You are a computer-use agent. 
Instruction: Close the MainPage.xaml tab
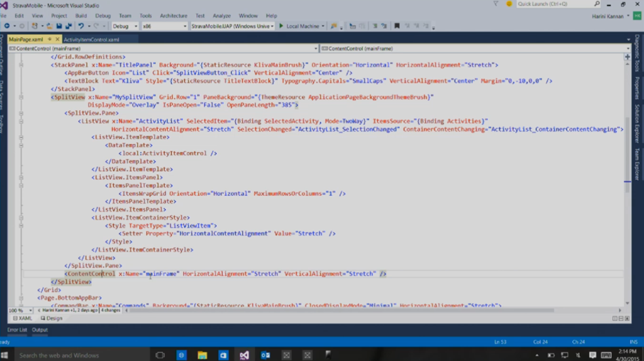click(57, 40)
